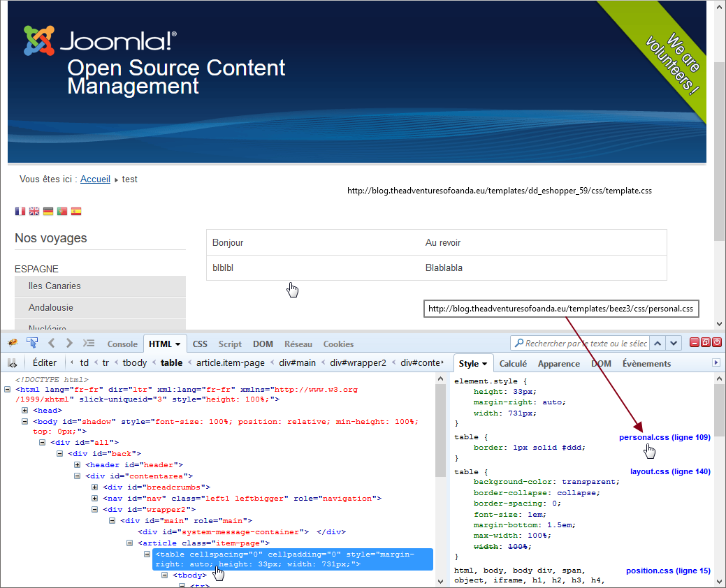Expand the head node in HTML tree
726x588 pixels.
25,411
